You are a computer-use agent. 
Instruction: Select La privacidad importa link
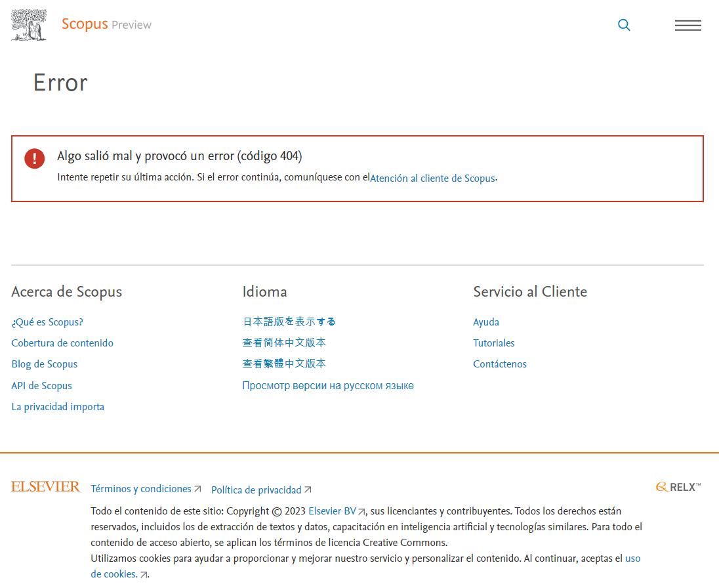(x=58, y=407)
